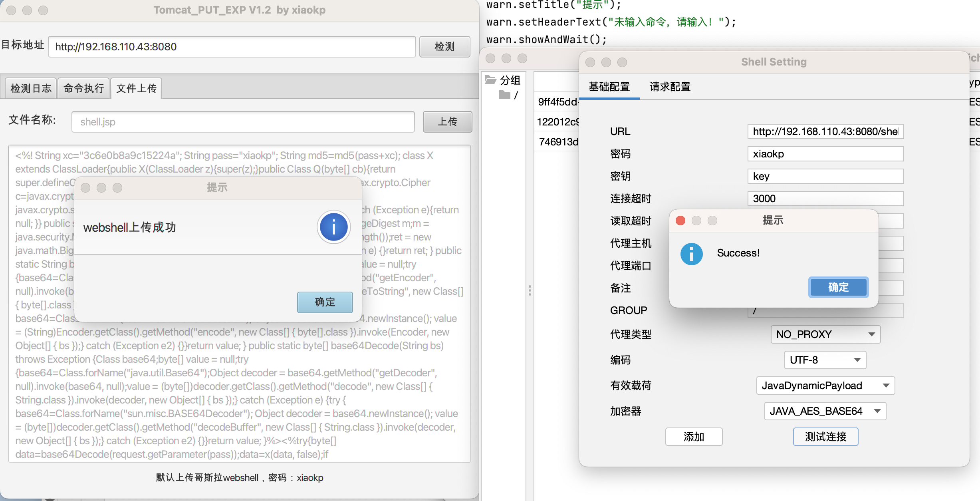This screenshot has width=980, height=501.
Task: Select the 文件上传 tab
Action: pos(136,88)
